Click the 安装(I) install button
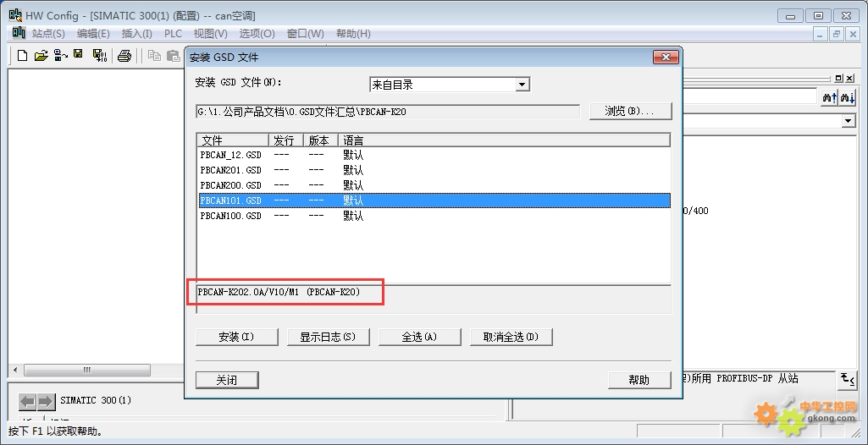868x445 pixels. pyautogui.click(x=237, y=337)
